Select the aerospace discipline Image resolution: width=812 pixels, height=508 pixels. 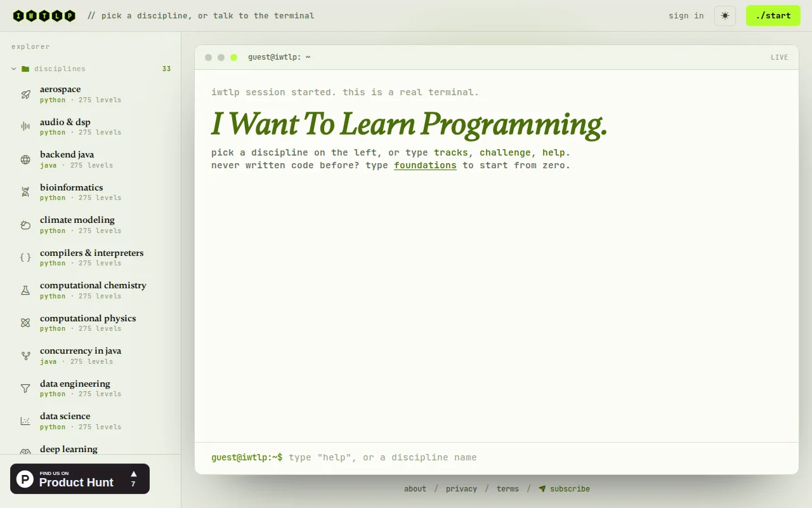[90, 94]
